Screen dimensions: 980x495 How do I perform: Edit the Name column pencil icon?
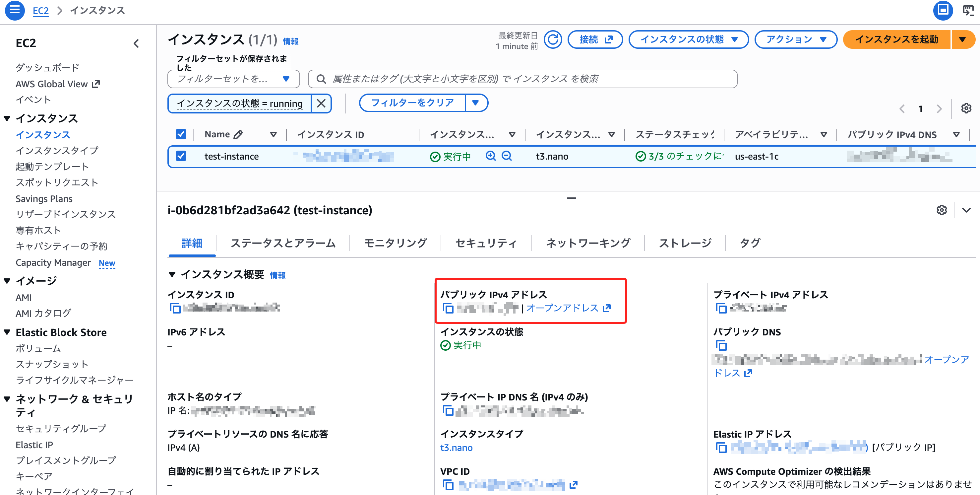238,134
